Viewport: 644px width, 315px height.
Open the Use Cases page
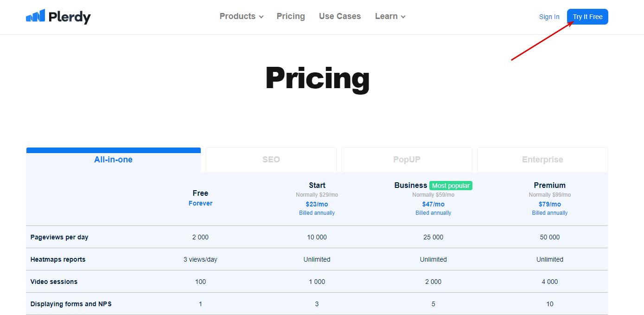point(340,16)
